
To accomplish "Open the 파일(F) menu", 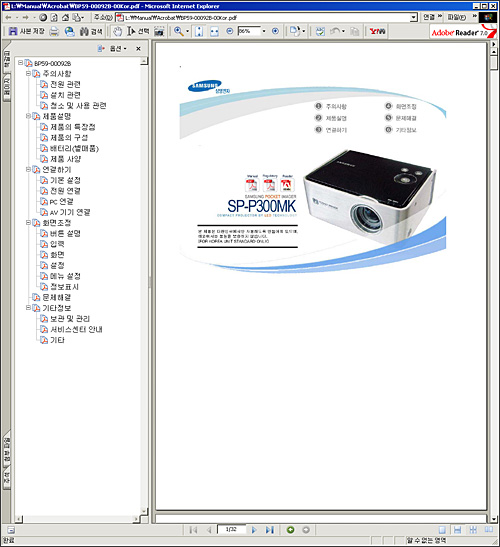I will pos(457,17).
